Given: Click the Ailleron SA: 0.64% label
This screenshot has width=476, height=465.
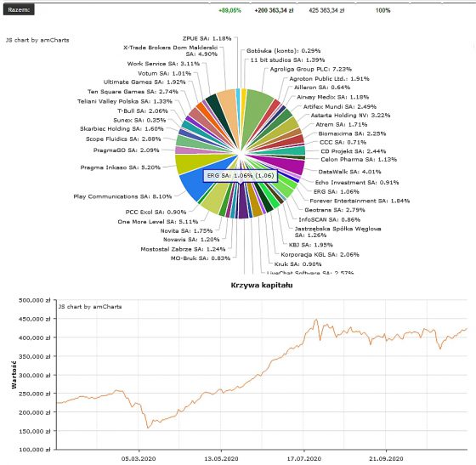Looking at the screenshot, I should point(322,87).
